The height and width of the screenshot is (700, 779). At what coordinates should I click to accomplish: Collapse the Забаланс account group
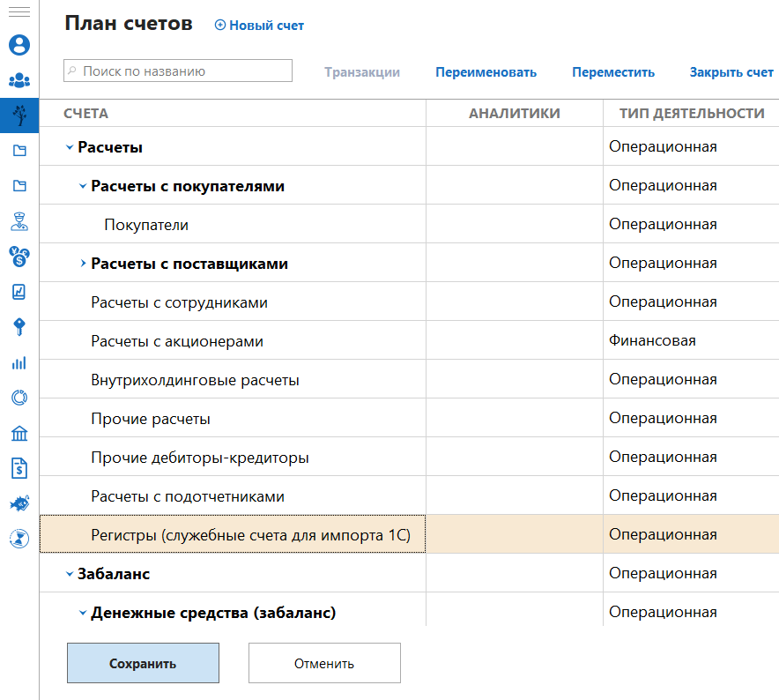point(70,574)
